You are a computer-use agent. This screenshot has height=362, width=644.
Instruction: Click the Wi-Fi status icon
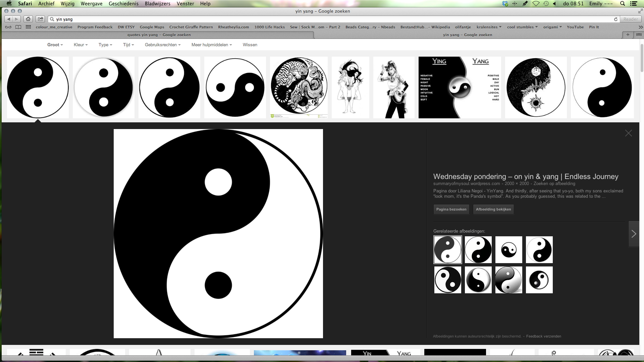click(536, 4)
